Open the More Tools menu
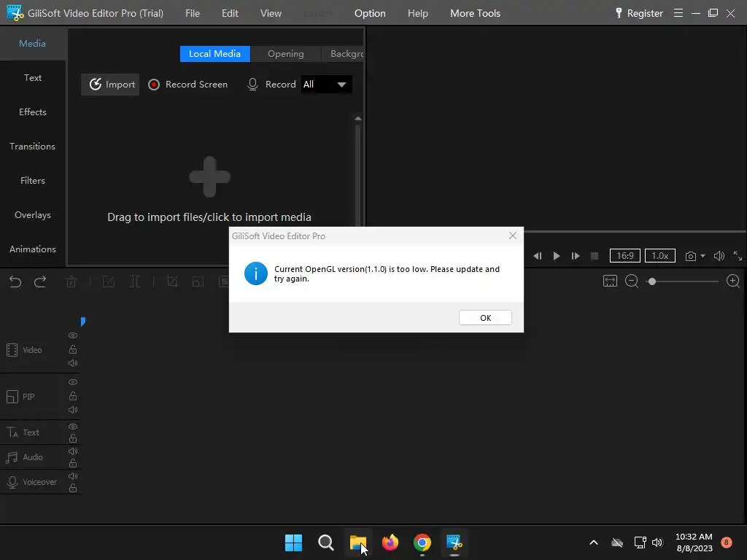This screenshot has height=560, width=747. click(x=475, y=13)
